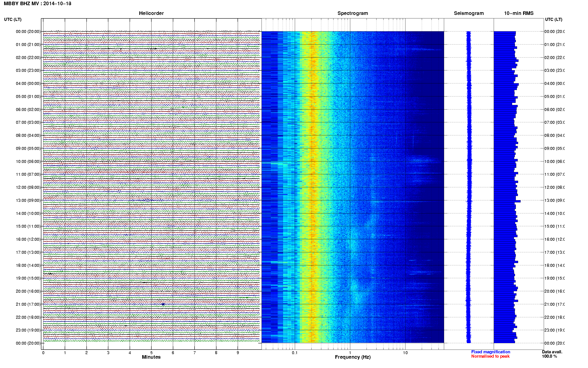The width and height of the screenshot is (588, 368).
Task: Click the left '02:00 (22:00)' time label
Action: pos(28,58)
